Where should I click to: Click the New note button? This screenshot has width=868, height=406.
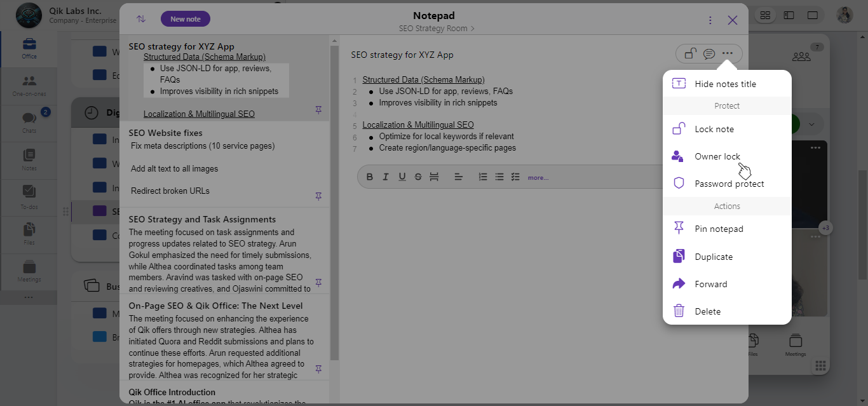pyautogui.click(x=186, y=19)
